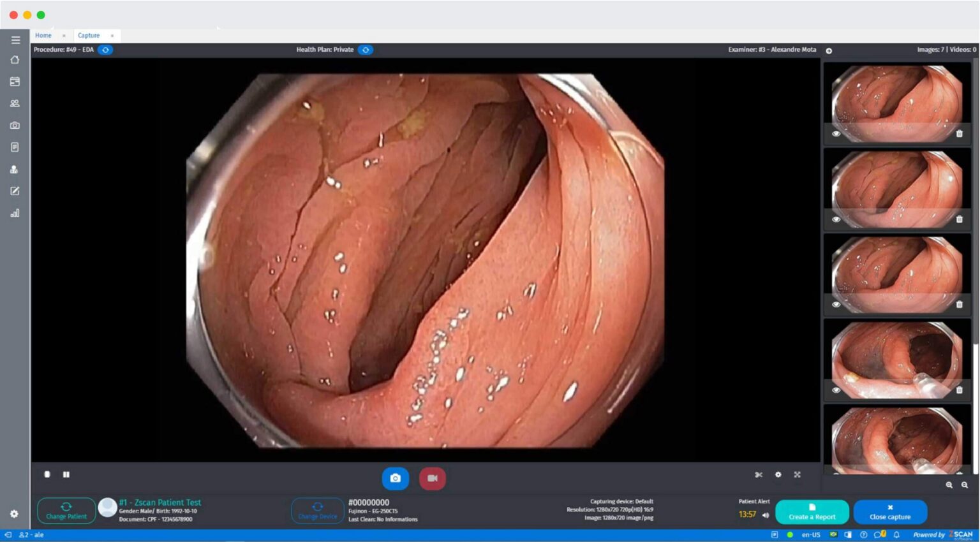Viewport: 980px width, 542px height.
Task: Delete the first captured image via trash icon
Action: click(960, 133)
